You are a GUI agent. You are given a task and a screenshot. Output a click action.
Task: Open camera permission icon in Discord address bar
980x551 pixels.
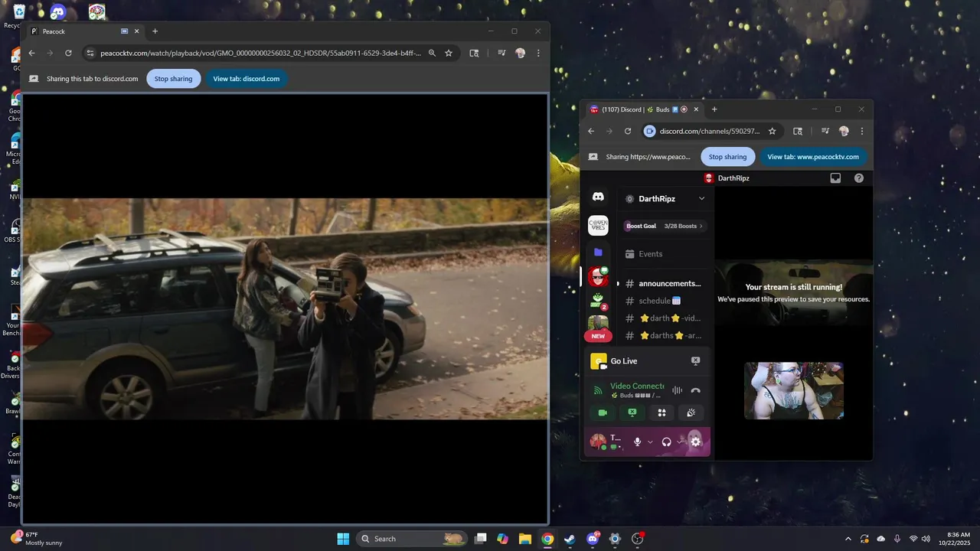[x=649, y=131]
